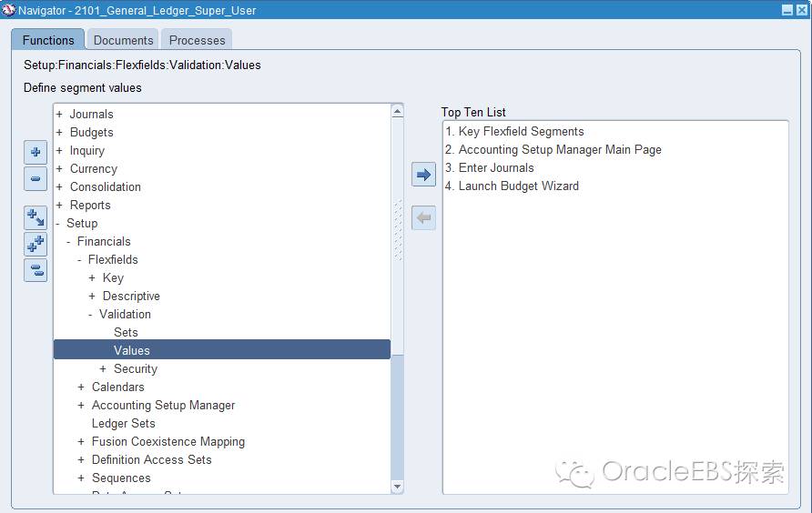Close the Navigator window
Screen dimensions: 812x513
pyautogui.click(x=802, y=10)
